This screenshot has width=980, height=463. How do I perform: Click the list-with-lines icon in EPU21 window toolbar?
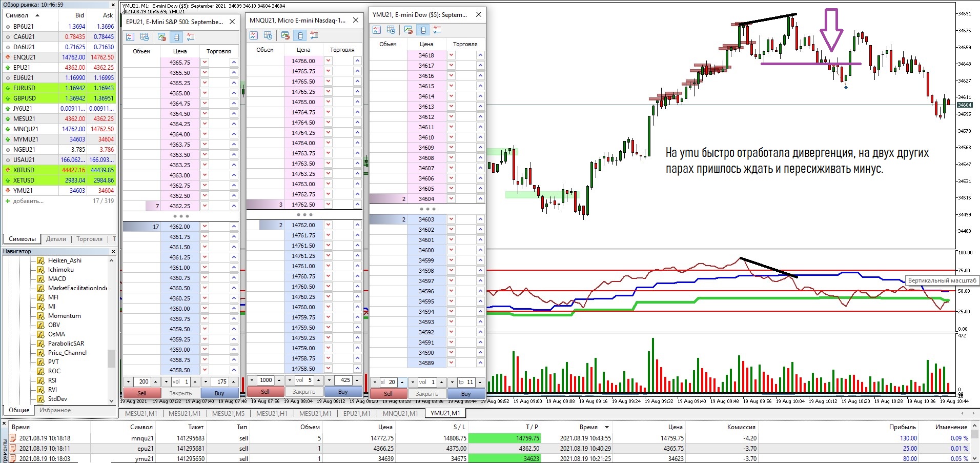click(x=191, y=37)
